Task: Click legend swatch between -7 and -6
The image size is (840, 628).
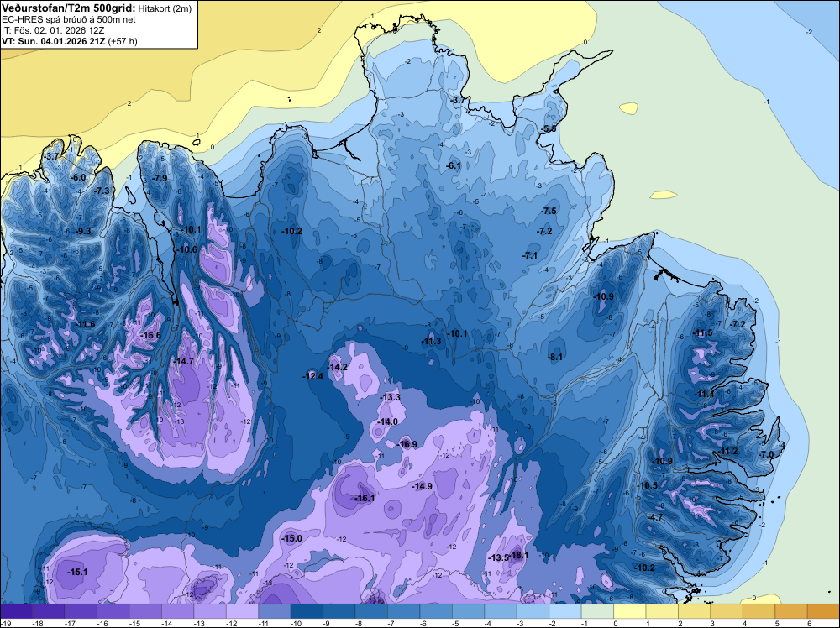Action: point(404,611)
